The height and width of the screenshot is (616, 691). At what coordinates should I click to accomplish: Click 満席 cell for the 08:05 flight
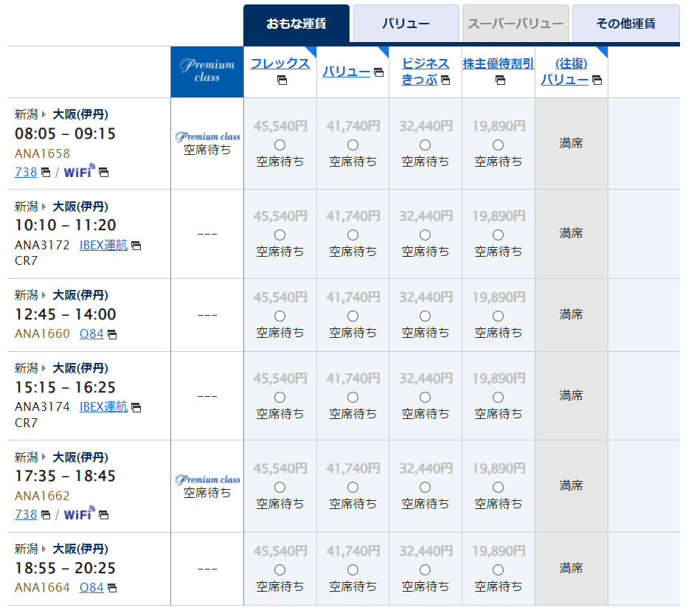(571, 143)
